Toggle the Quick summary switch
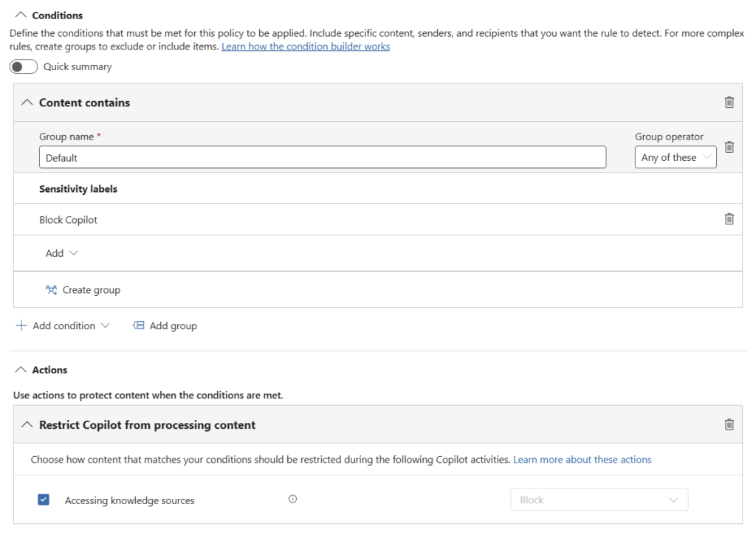This screenshot has height=538, width=756. [x=24, y=66]
